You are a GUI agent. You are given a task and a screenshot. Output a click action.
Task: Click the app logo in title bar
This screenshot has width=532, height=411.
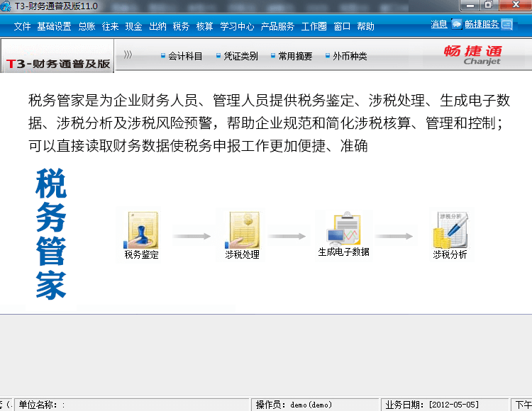coord(6,6)
